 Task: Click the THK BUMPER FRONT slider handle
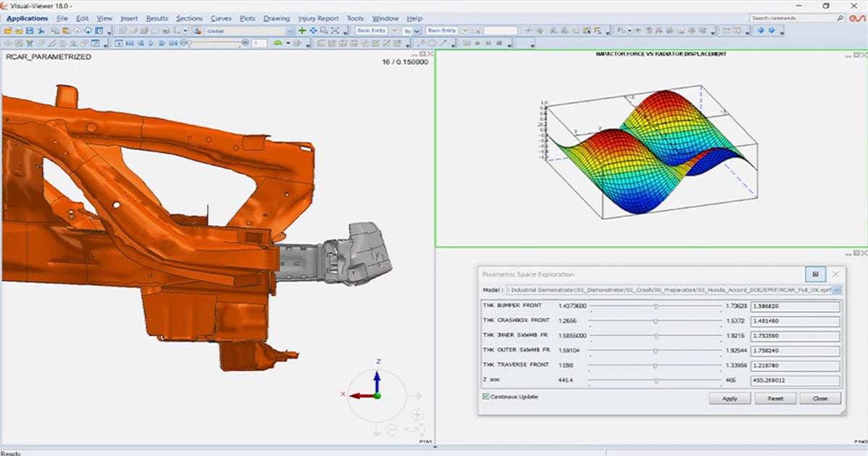pyautogui.click(x=656, y=306)
